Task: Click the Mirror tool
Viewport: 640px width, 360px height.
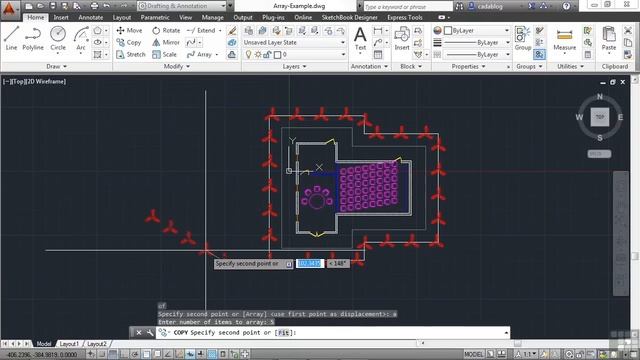Action: (166, 42)
